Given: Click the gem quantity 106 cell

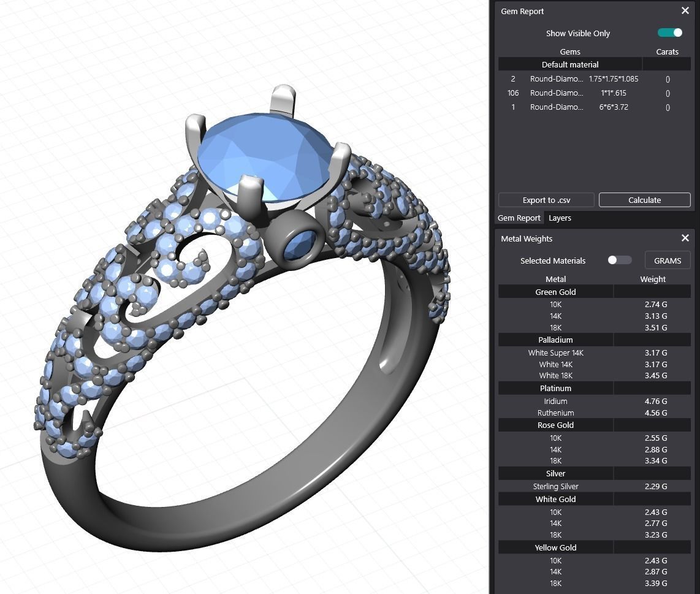Looking at the screenshot, I should [513, 93].
